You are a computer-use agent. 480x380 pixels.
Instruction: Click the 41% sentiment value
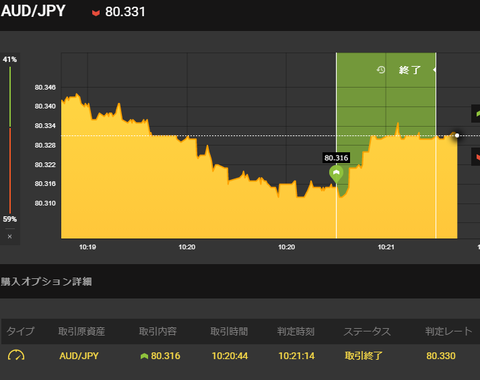point(10,59)
